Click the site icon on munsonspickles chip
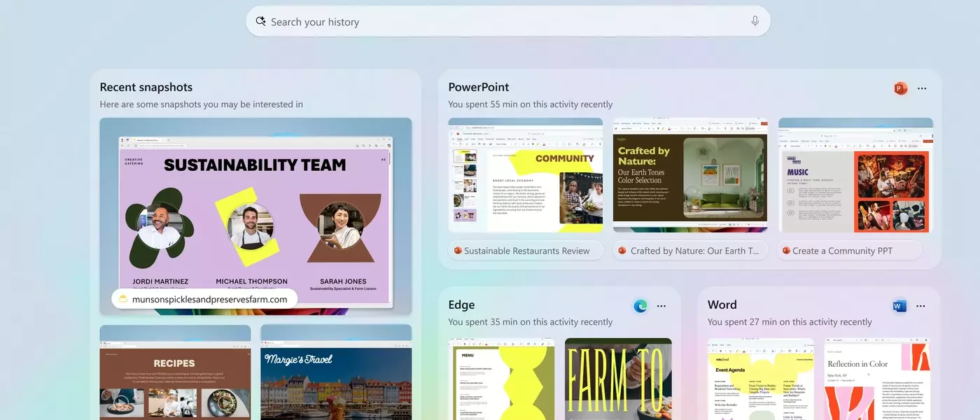Viewport: 980px width, 420px height. (123, 299)
